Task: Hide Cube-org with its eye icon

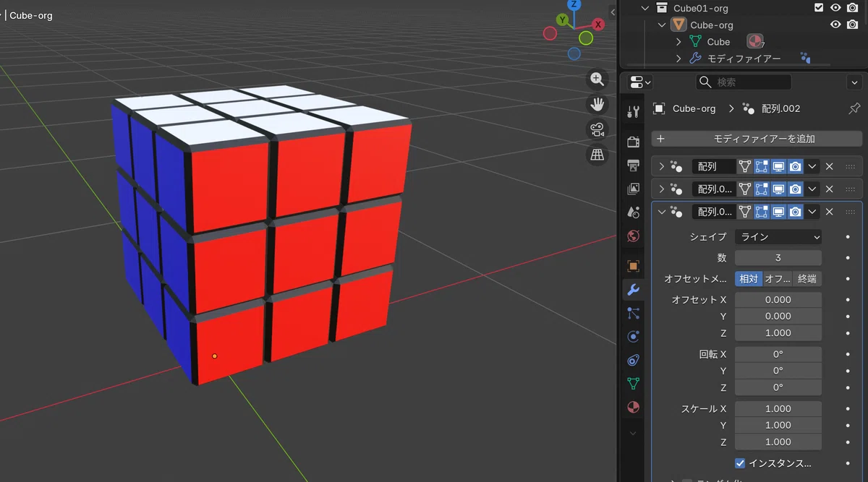Action: [x=835, y=25]
